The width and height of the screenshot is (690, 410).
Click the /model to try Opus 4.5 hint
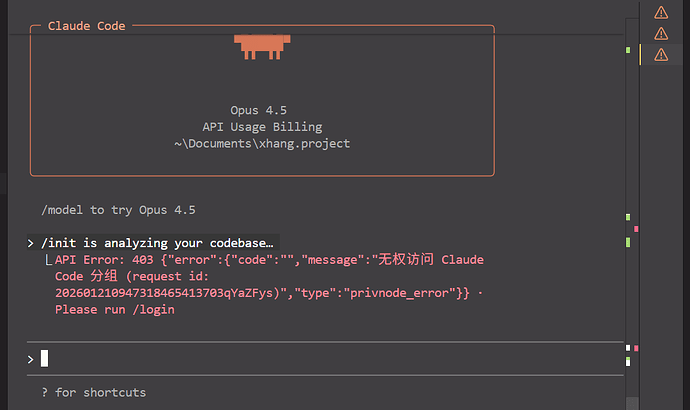118,210
